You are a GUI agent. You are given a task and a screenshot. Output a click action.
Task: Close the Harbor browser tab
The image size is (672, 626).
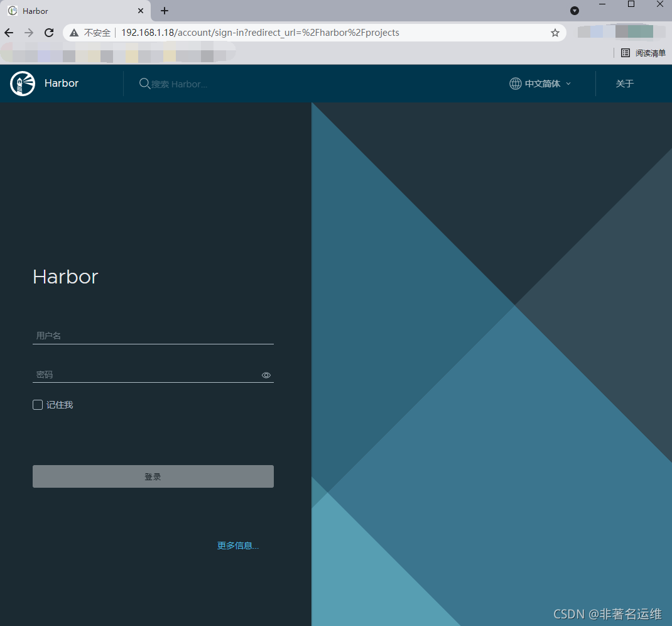[141, 11]
